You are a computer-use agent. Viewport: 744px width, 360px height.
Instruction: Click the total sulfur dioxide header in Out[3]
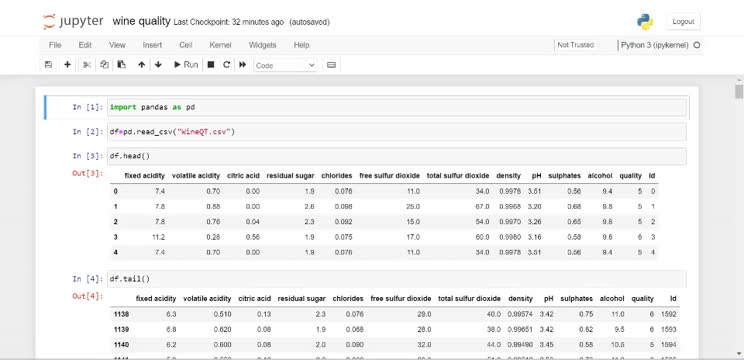(458, 175)
